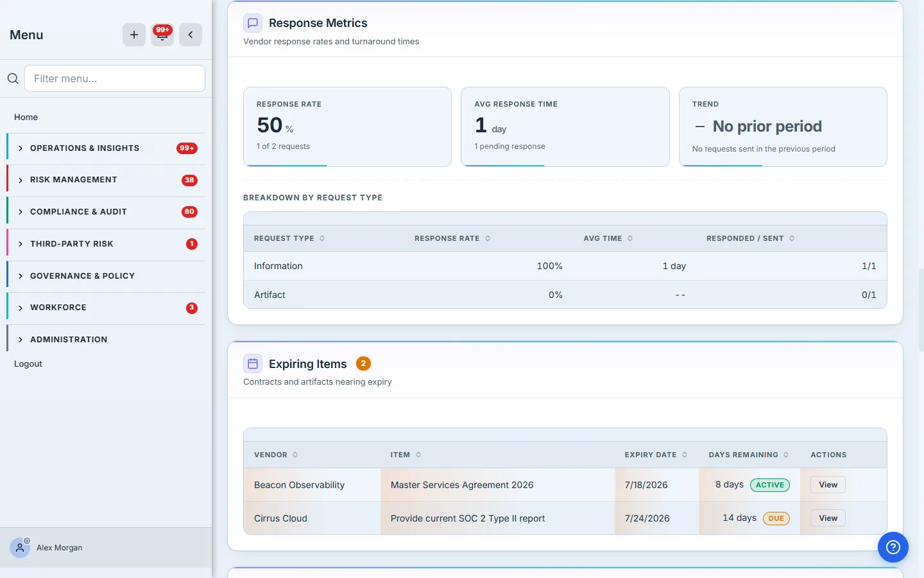The width and height of the screenshot is (924, 578).
Task: Click the Expiring Items count badge 2
Action: click(x=363, y=363)
